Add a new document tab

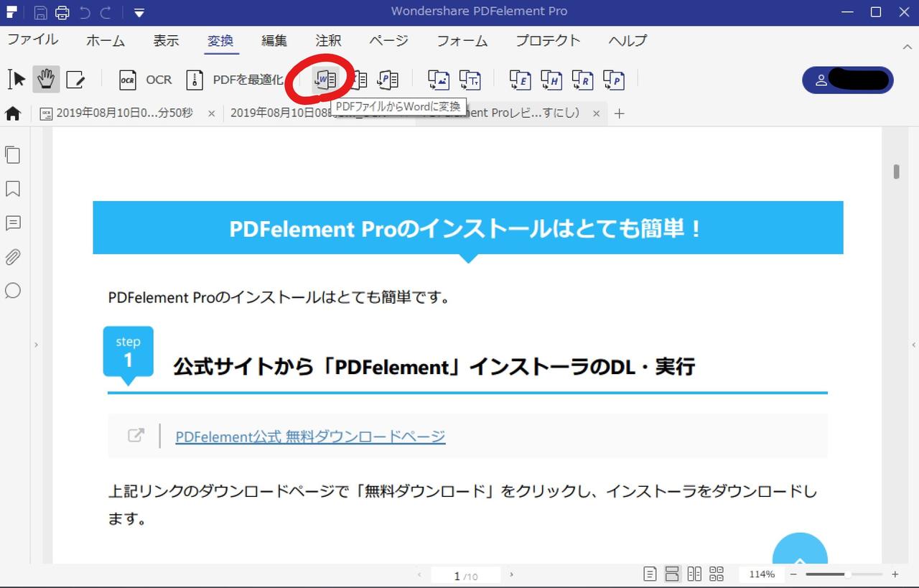pos(620,113)
